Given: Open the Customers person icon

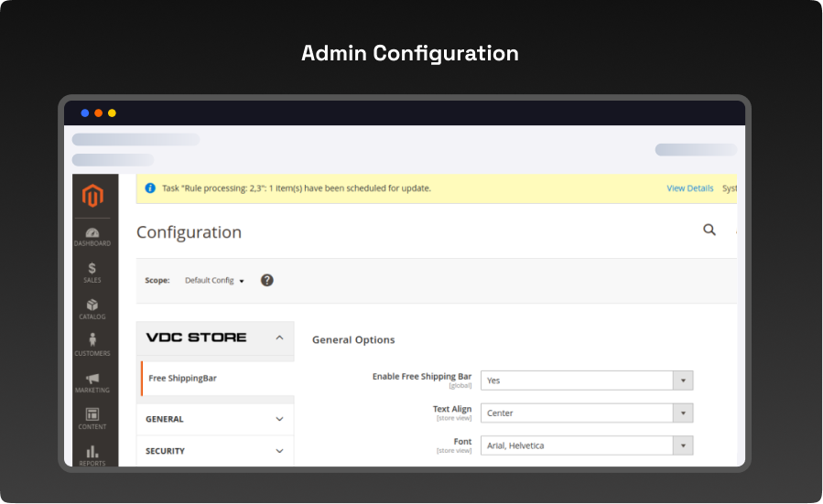Looking at the screenshot, I should [92, 345].
